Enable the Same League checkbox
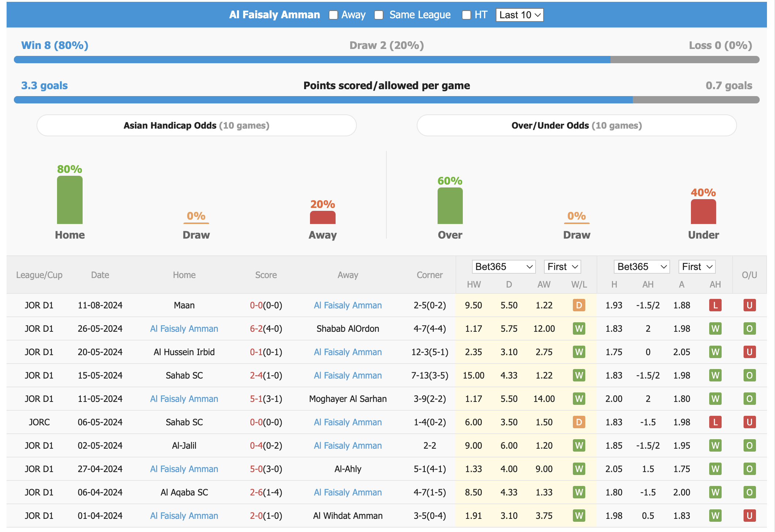Image resolution: width=775 pixels, height=532 pixels. click(x=379, y=15)
